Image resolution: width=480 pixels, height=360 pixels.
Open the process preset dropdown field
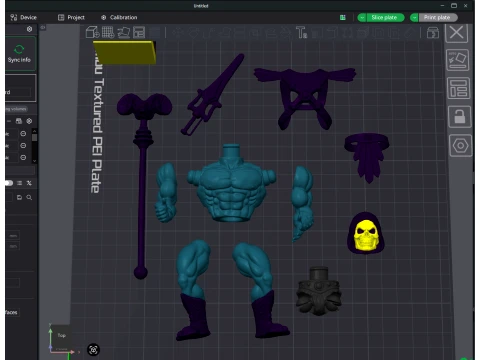pos(9,198)
